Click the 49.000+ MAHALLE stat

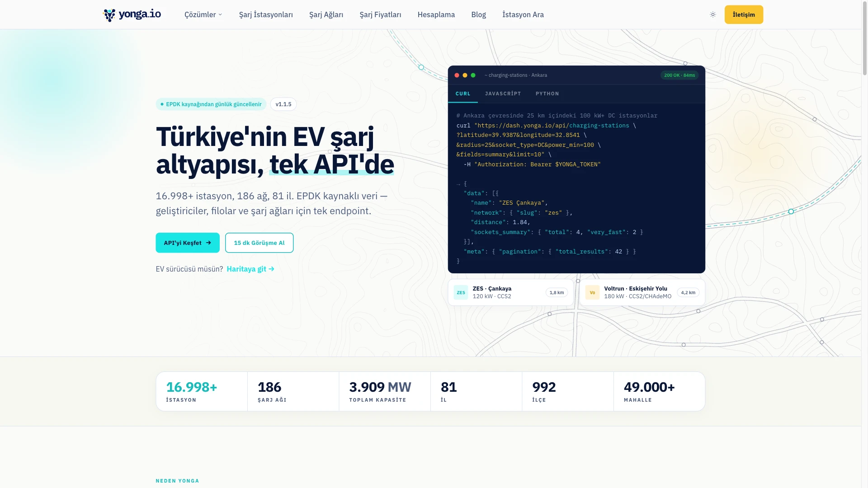pos(659,391)
